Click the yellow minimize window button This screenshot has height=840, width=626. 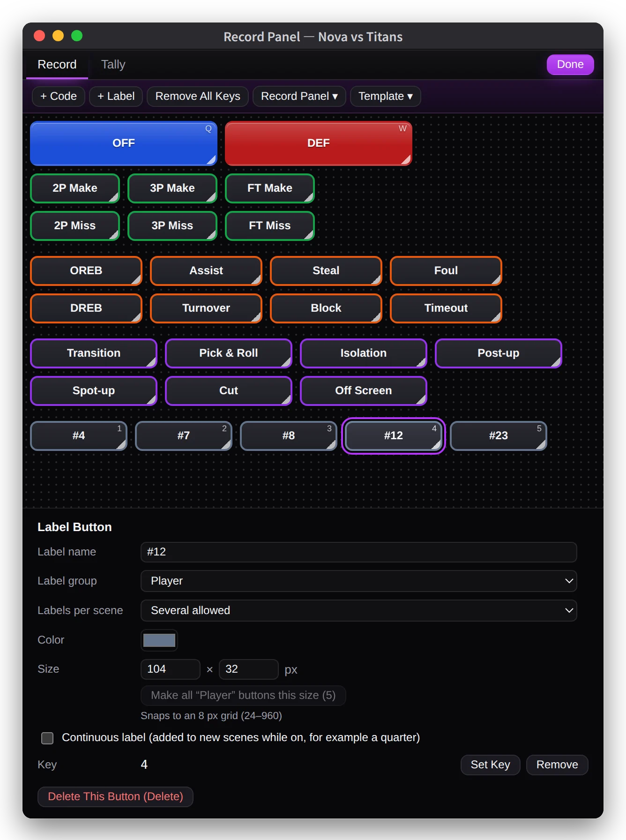pyautogui.click(x=58, y=36)
